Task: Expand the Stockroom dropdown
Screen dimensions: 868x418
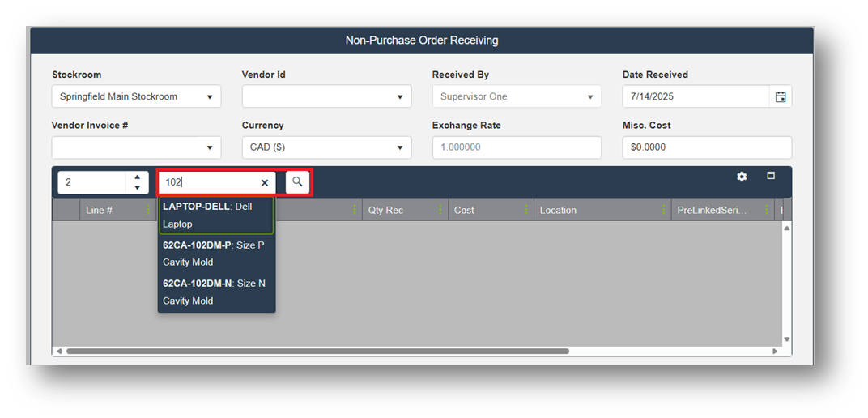Action: click(210, 96)
